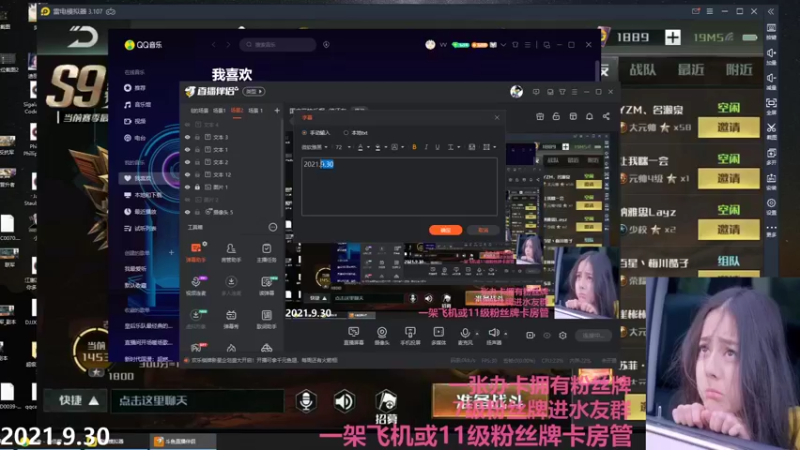Screen dimensions: 800x450
Task: Switch to the selected 场景2 scene tab
Action: click(x=237, y=110)
